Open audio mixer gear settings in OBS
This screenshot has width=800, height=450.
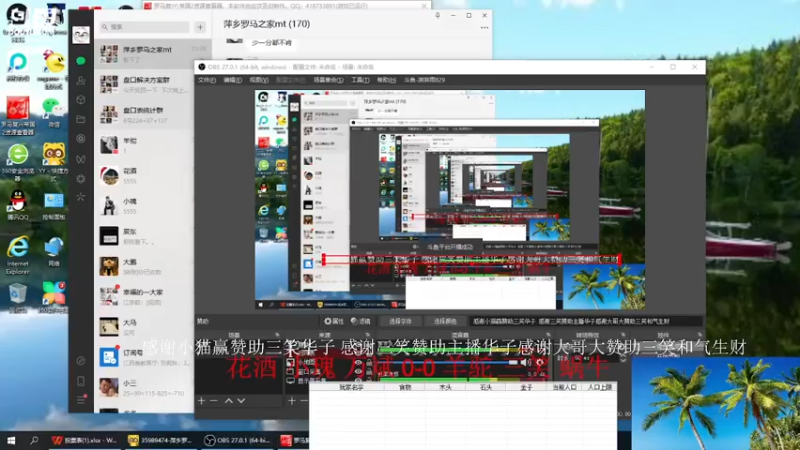click(540, 363)
